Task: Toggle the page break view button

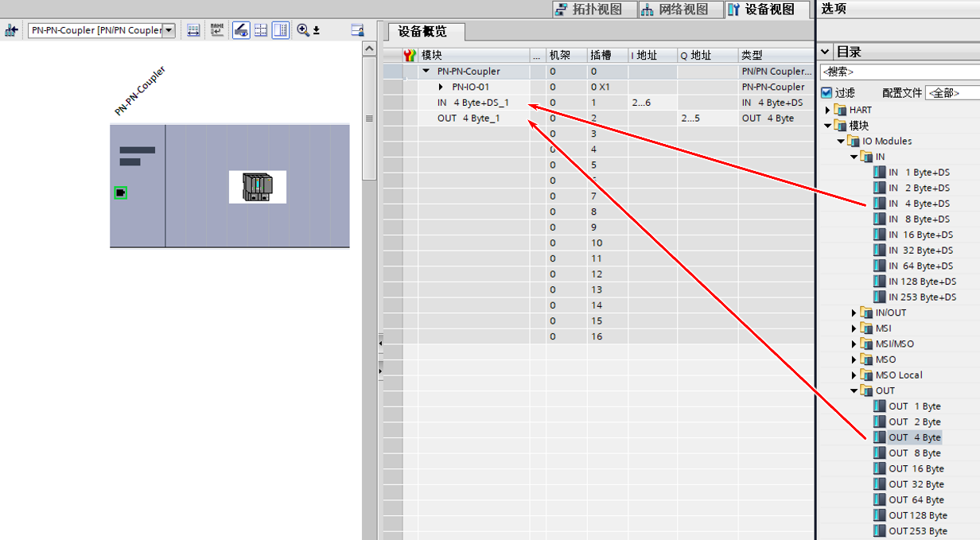Action: pyautogui.click(x=261, y=30)
